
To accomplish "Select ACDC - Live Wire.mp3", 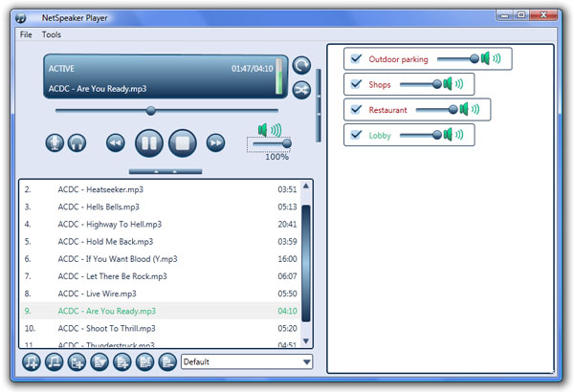I will pos(161,294).
